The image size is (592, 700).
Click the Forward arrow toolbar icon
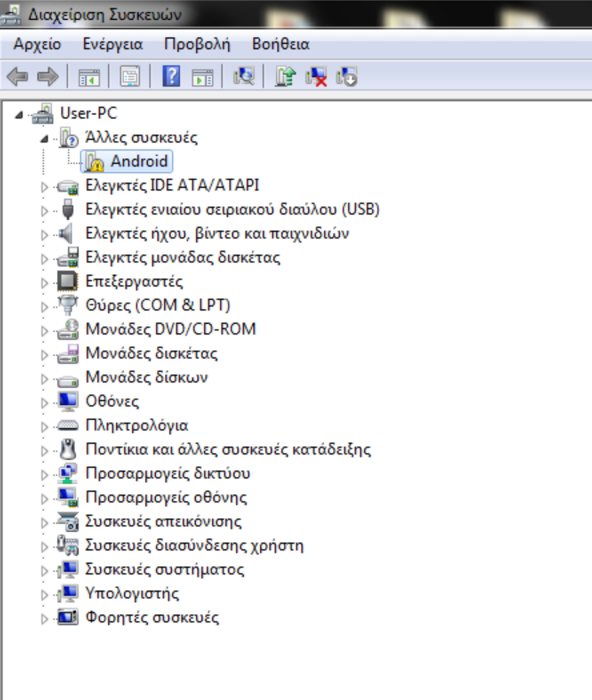click(48, 76)
